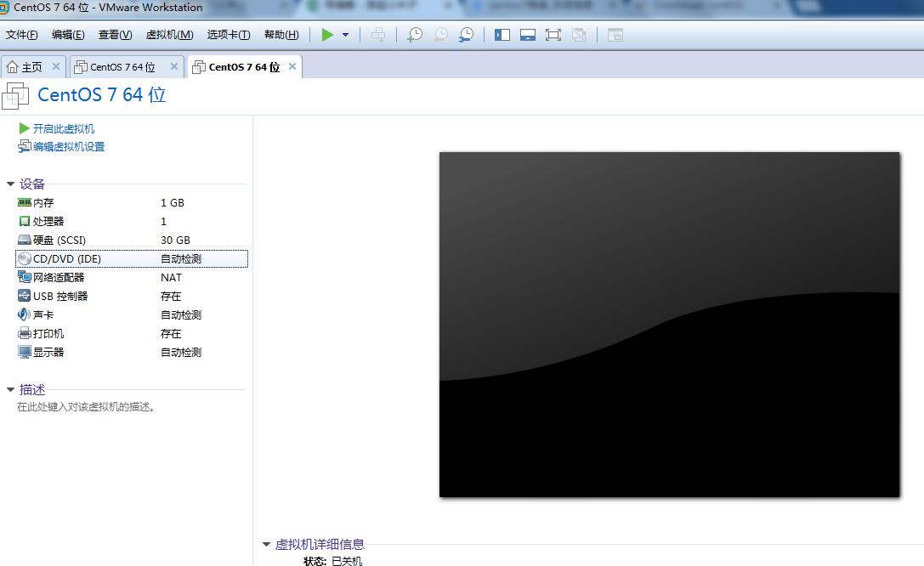
Task: Click the display monitor icon
Action: coord(24,352)
